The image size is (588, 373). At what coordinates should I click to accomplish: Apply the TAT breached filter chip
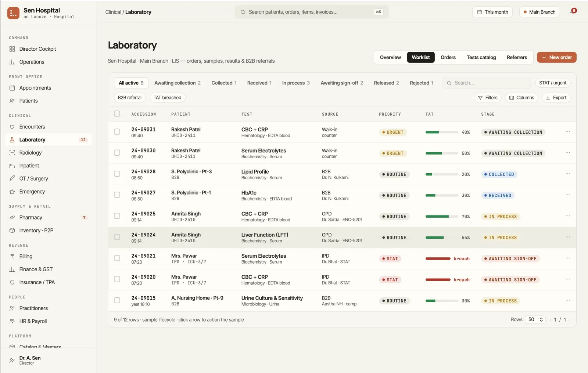pyautogui.click(x=167, y=98)
